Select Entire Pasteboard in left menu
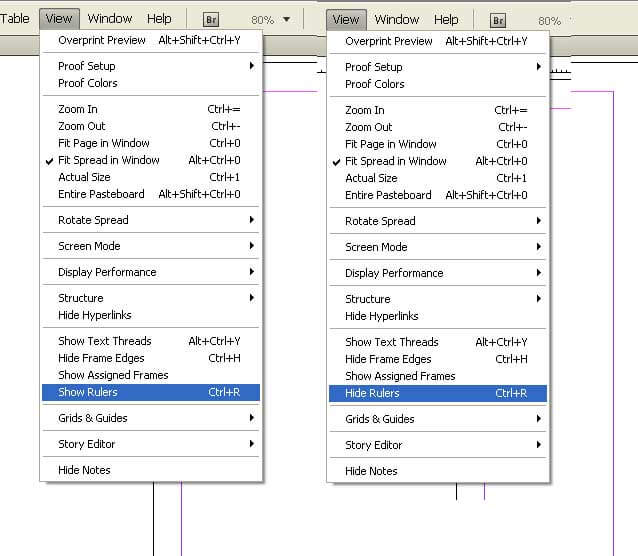This screenshot has width=638, height=556. tap(151, 194)
